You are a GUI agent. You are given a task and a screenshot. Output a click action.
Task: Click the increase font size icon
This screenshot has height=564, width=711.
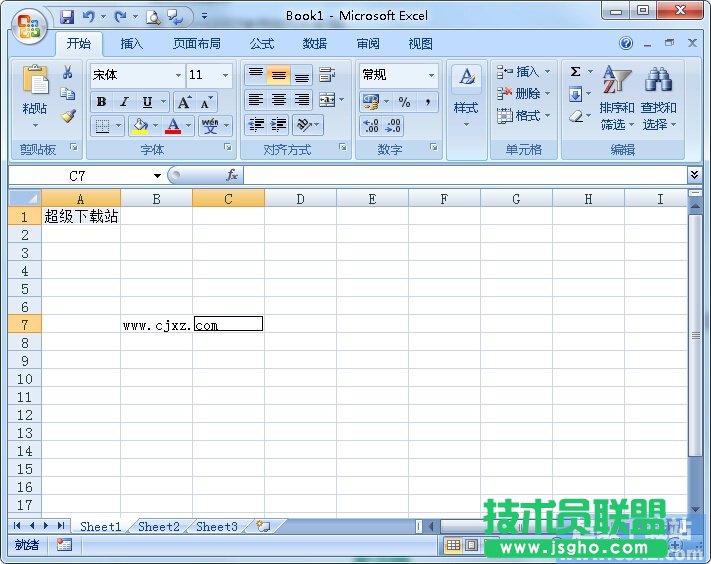tap(184, 102)
